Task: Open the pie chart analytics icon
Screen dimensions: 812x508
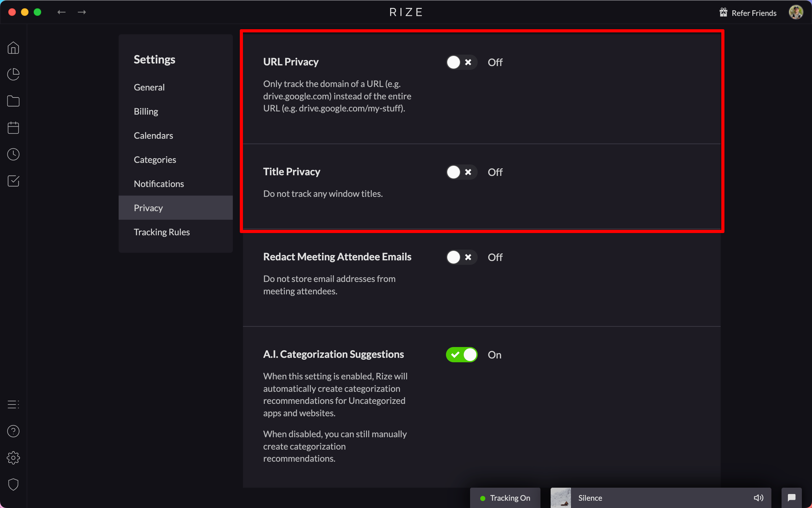Action: click(x=13, y=74)
